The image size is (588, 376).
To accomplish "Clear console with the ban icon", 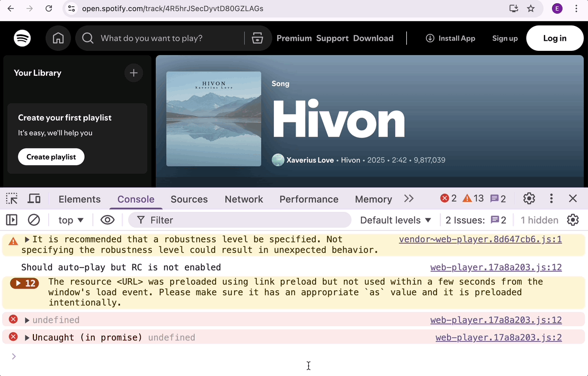I will pyautogui.click(x=34, y=220).
